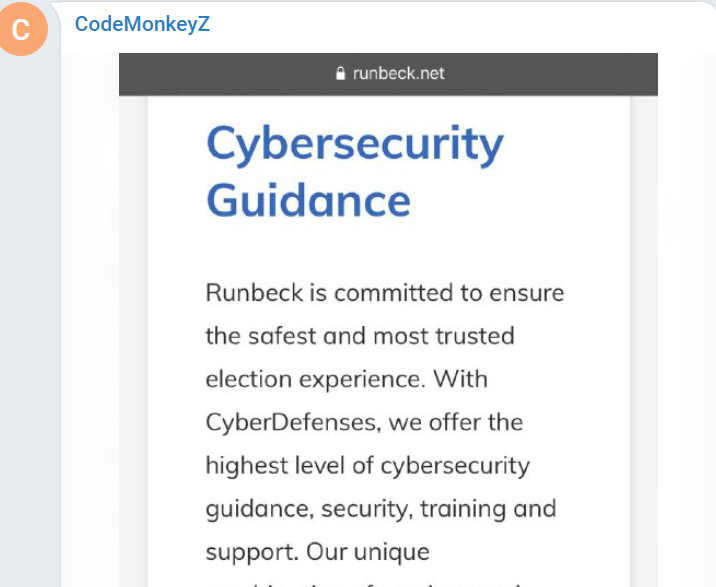Open CodeMonkeyZ's profile via the username
The image size is (716, 587).
pyautogui.click(x=142, y=24)
